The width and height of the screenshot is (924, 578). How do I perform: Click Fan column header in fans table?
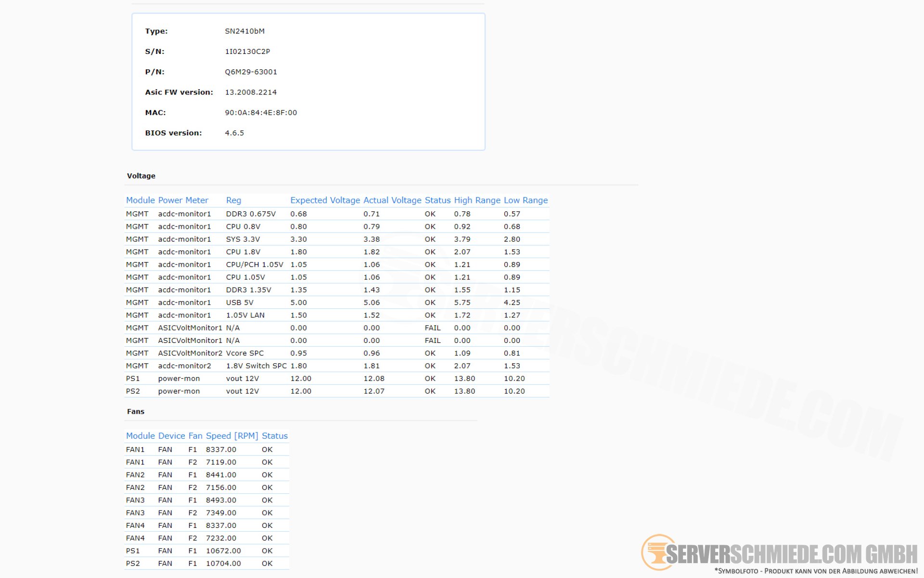[195, 435]
